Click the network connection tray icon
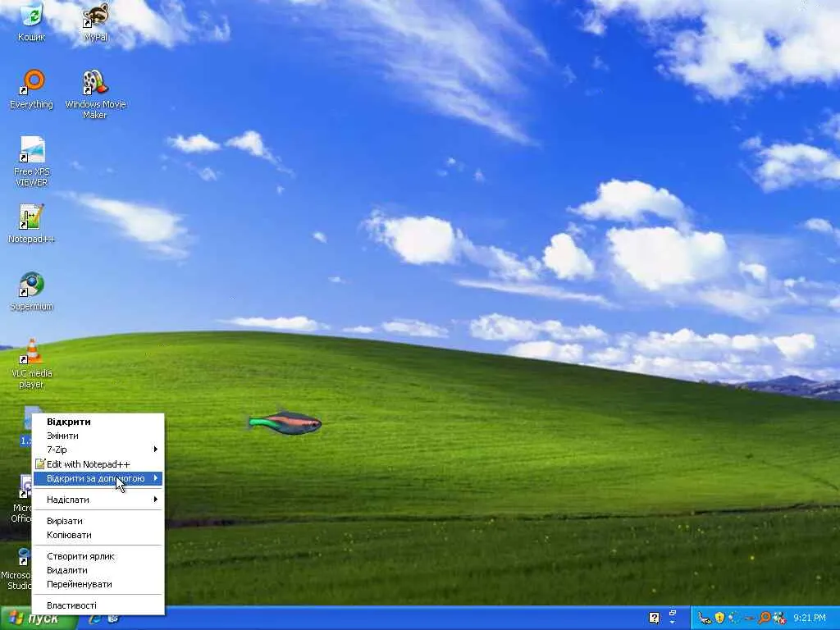The width and height of the screenshot is (840, 630). 734,618
